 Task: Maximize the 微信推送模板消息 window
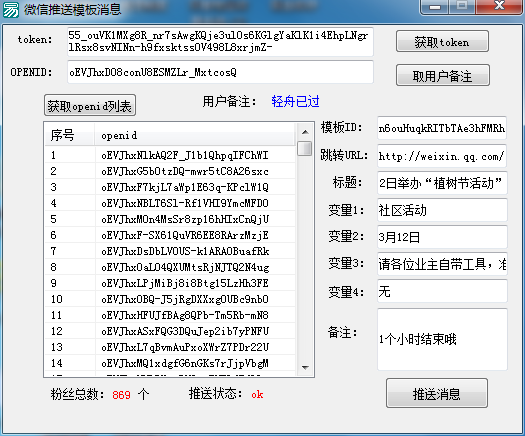coord(462,6)
